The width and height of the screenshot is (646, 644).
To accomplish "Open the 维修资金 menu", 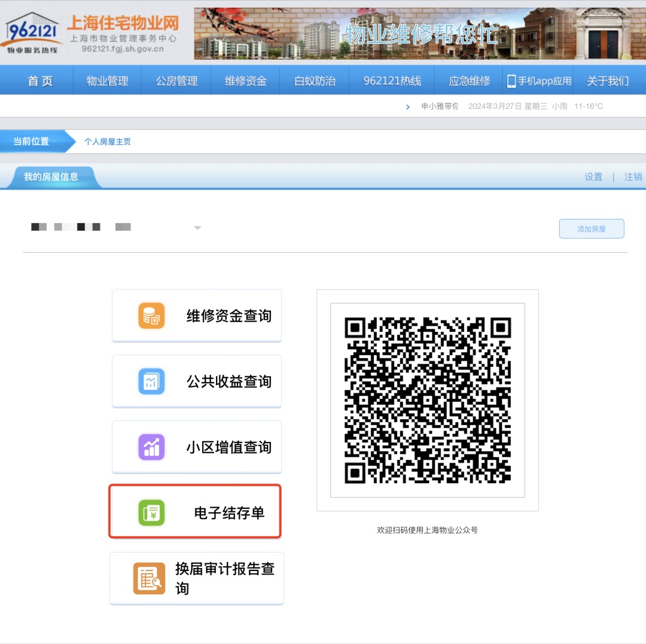I will (246, 81).
